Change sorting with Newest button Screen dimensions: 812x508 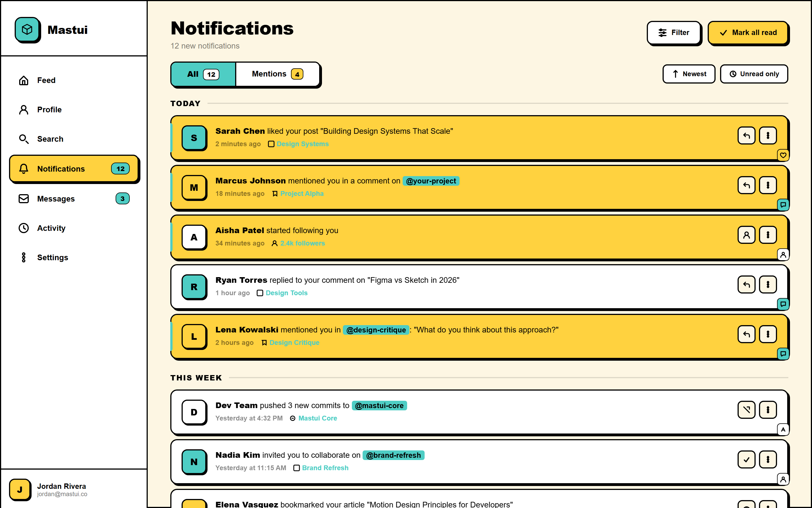tap(689, 74)
